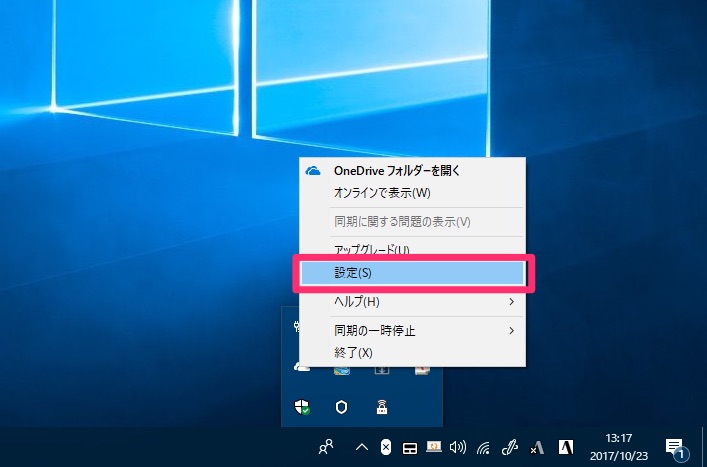
Task: Select 同期に関する問題の表示(V) menu item
Action: 413,222
